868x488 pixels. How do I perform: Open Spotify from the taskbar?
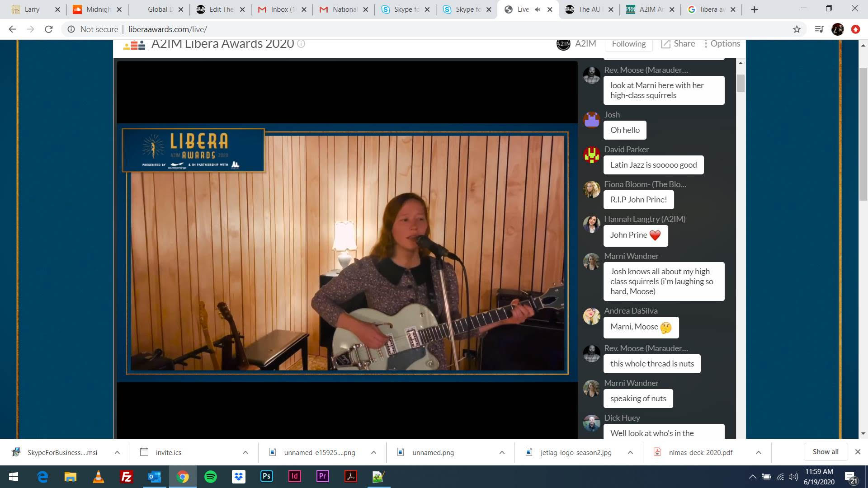211,477
